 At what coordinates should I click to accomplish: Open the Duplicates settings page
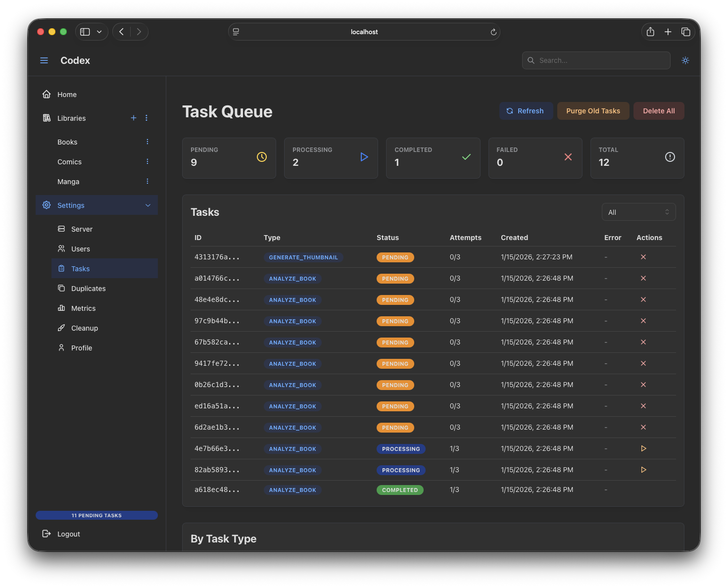point(88,289)
